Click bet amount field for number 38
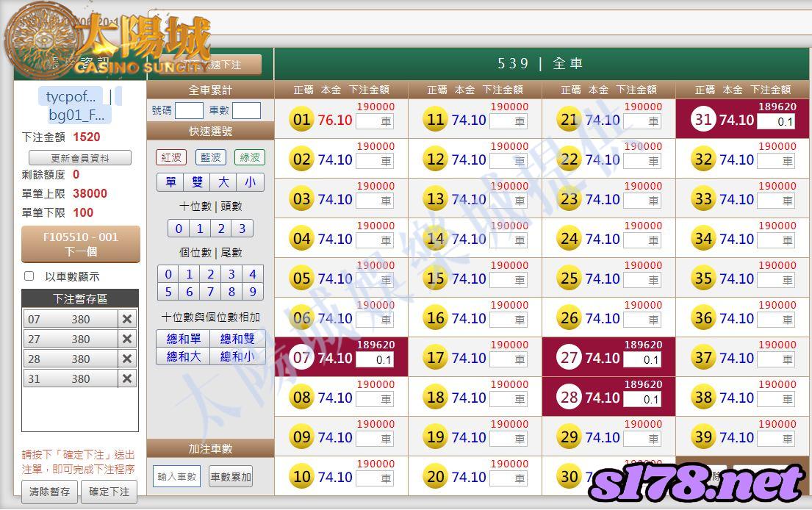 (776, 399)
